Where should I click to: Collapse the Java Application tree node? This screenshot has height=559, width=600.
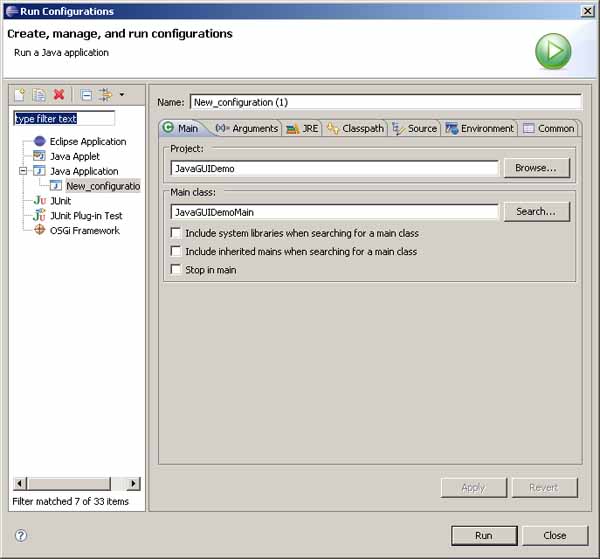coord(23,171)
